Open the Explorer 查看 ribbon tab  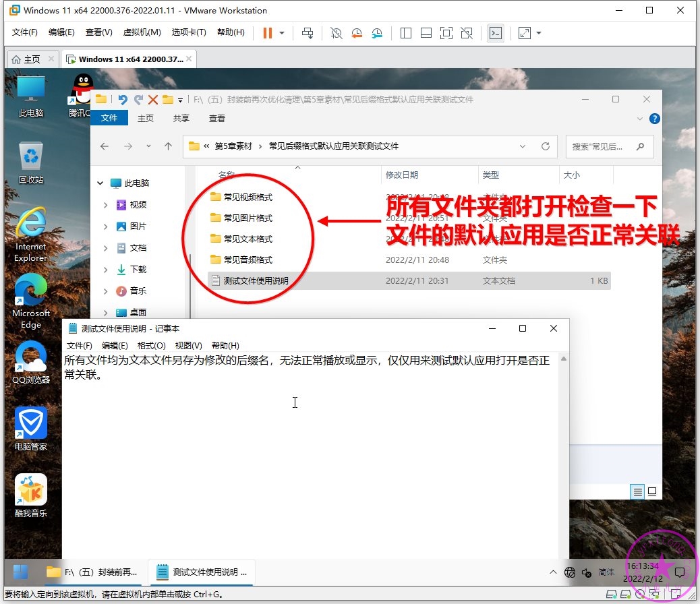(217, 118)
